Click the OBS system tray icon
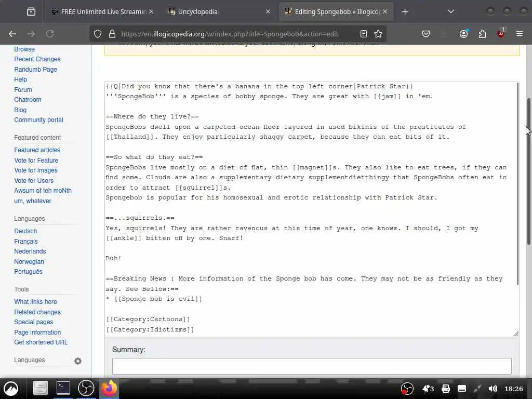 tap(407, 389)
